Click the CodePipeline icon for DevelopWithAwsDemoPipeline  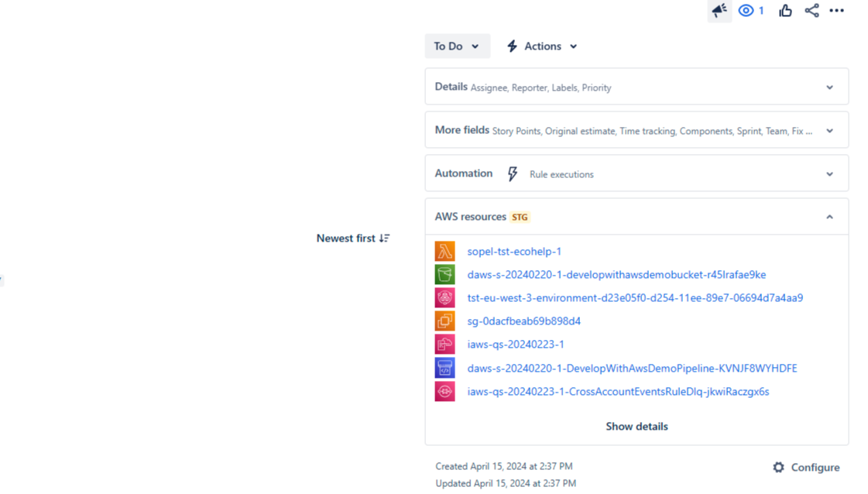[444, 368]
